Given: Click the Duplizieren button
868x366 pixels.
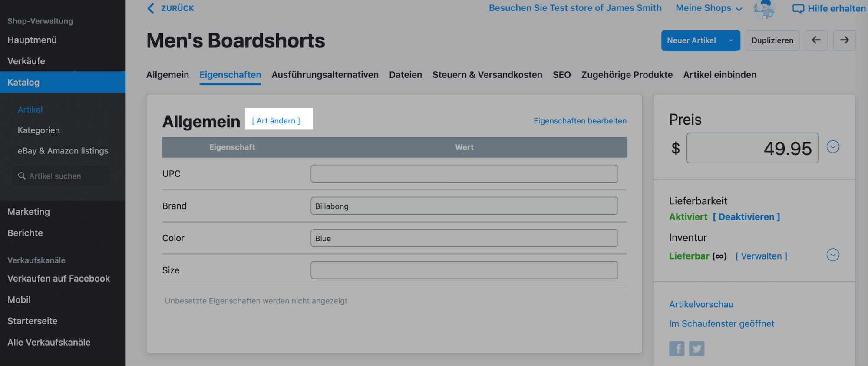Looking at the screenshot, I should point(772,40).
